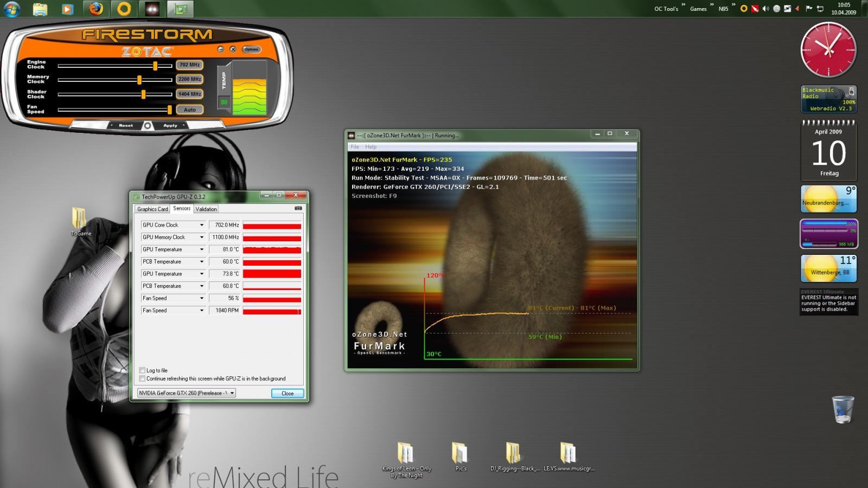Click Fan Speed slider handle
868x488 pixels.
click(x=170, y=110)
